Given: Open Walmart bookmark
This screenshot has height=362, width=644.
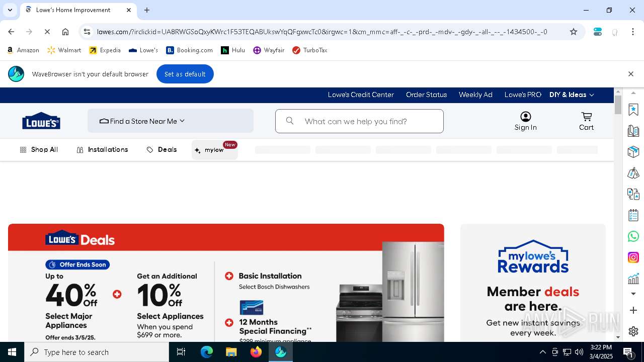Looking at the screenshot, I should pos(64,50).
